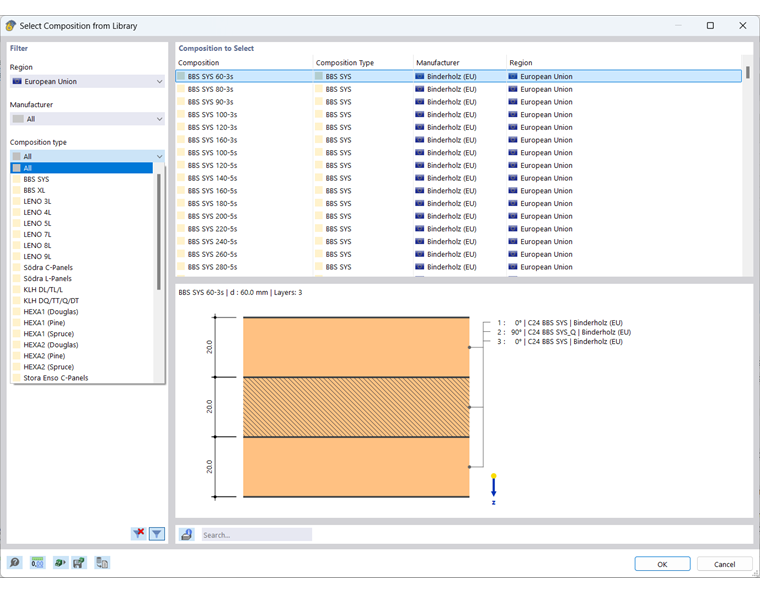Click the Composition Type column header
This screenshot has height=594, width=760.
pyautogui.click(x=363, y=63)
